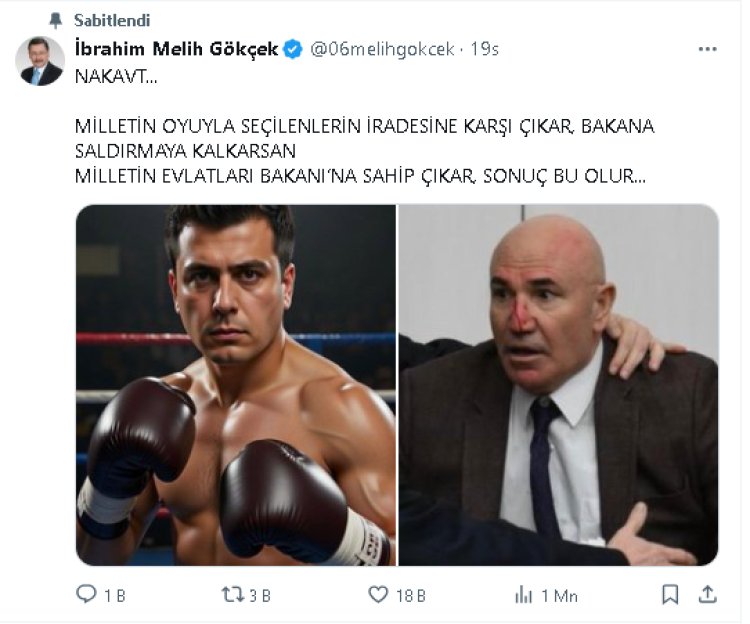Open the right image of suited man
The image size is (750, 624).
(558, 385)
